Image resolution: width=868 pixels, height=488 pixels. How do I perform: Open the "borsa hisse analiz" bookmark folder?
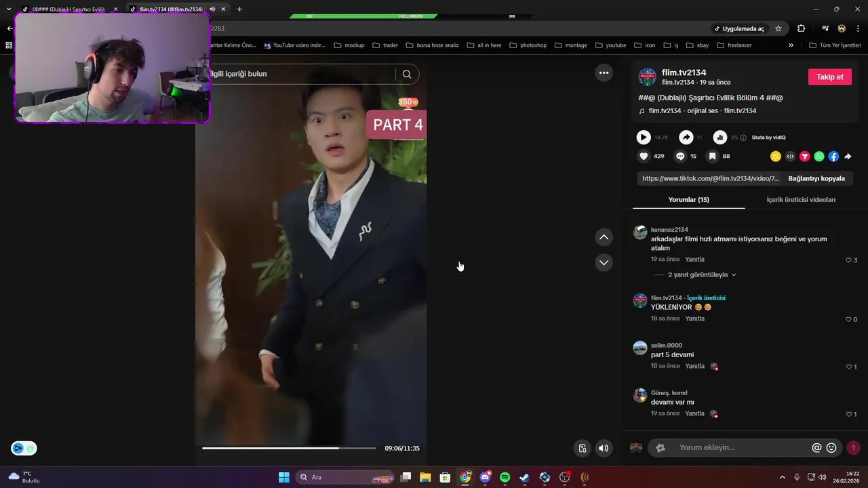tap(432, 45)
